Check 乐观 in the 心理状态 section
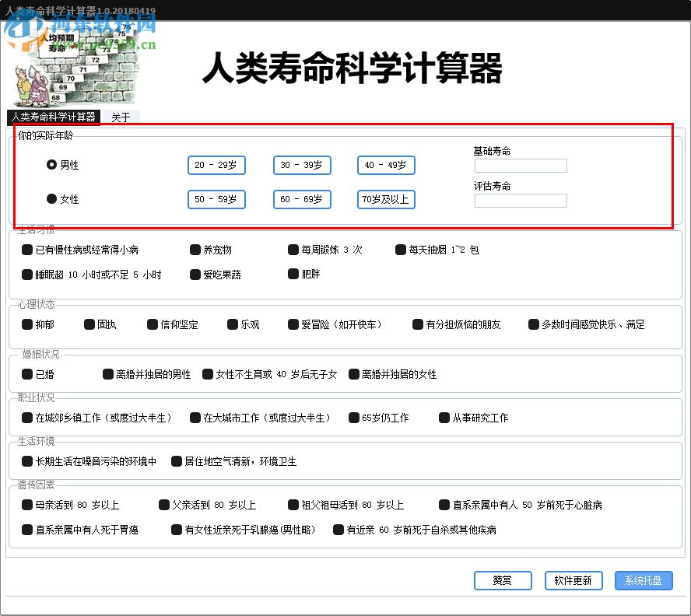 232,324
